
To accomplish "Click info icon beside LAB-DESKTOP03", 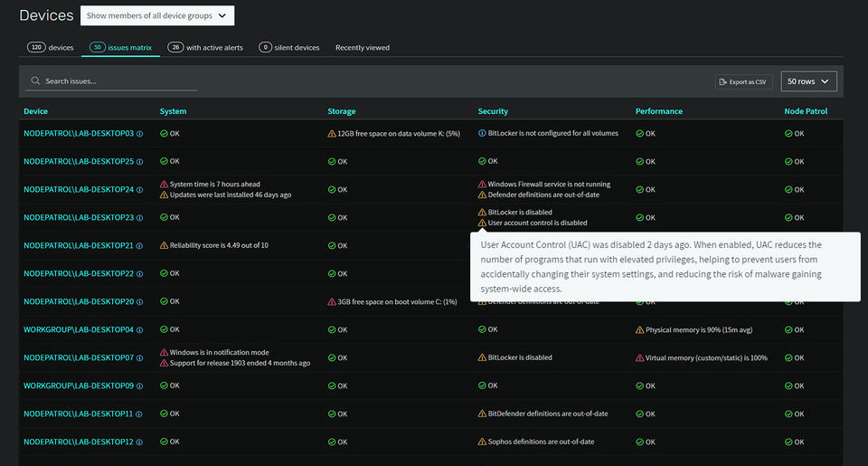I will (x=139, y=134).
